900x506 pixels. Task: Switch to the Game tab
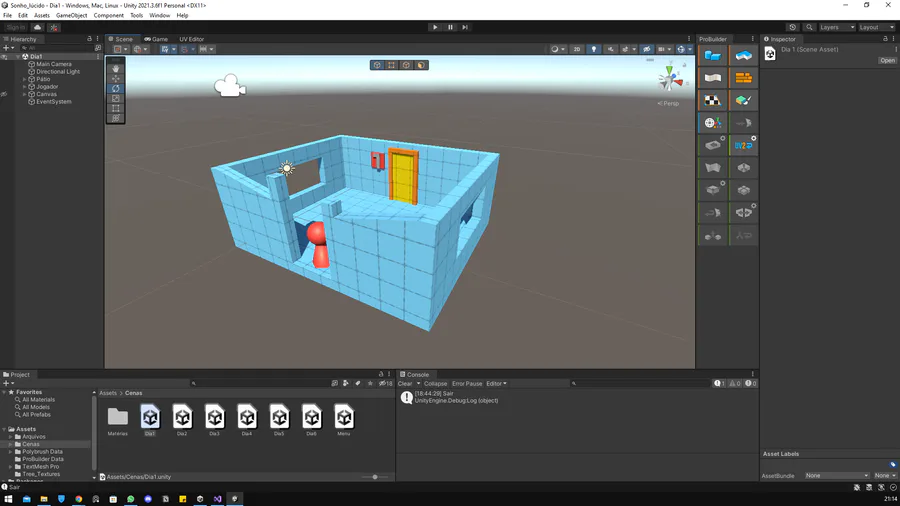(156, 39)
